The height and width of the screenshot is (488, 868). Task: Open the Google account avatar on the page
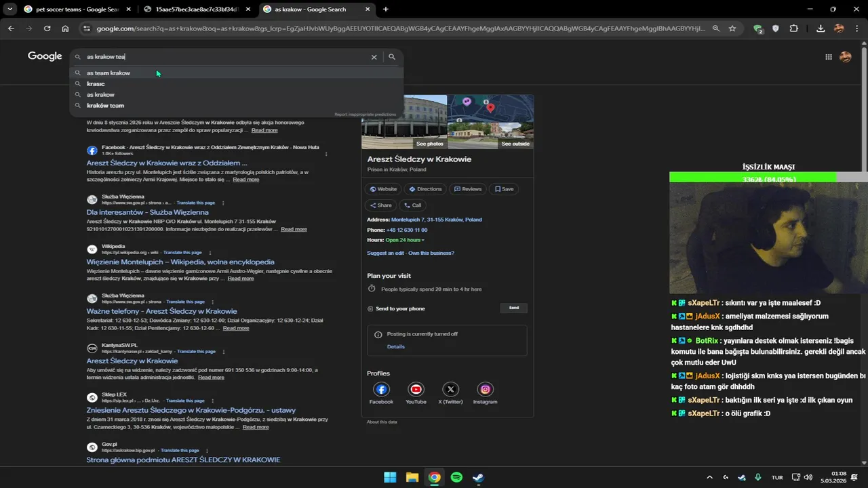(x=845, y=57)
